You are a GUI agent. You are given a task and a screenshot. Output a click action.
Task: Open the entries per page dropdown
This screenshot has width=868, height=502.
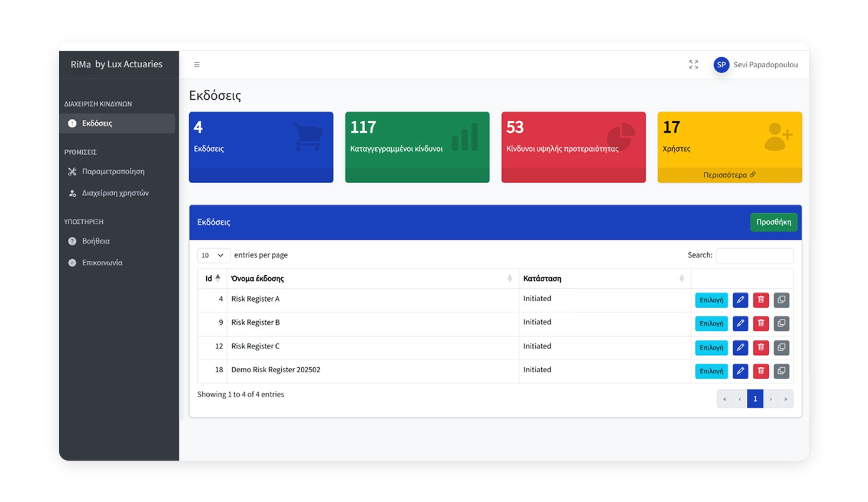(x=212, y=255)
